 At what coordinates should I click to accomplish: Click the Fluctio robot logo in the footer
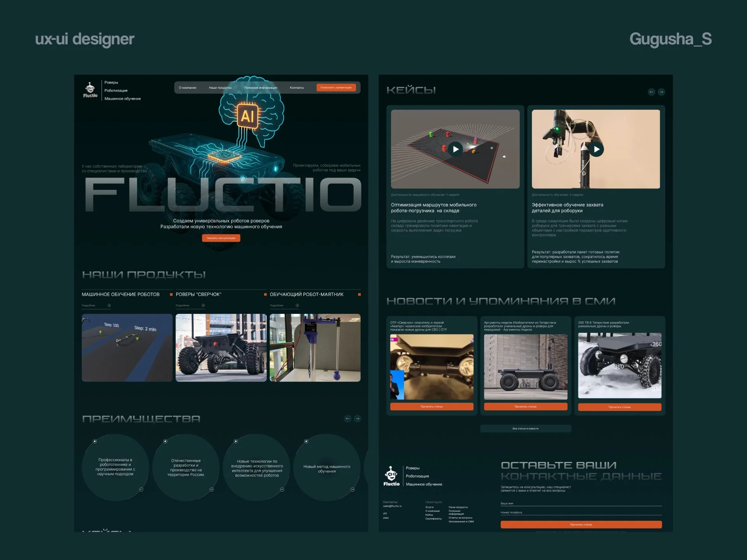pyautogui.click(x=391, y=476)
